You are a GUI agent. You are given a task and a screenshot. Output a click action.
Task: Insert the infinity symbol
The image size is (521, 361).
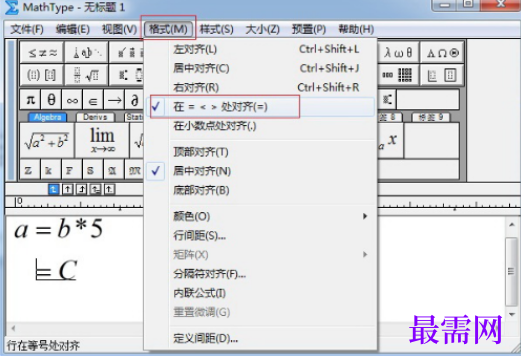(72, 99)
